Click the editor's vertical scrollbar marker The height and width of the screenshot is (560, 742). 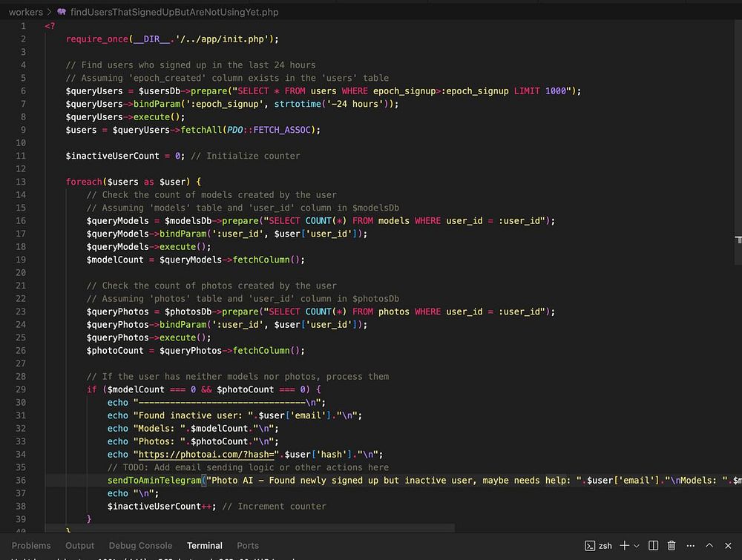[738, 240]
